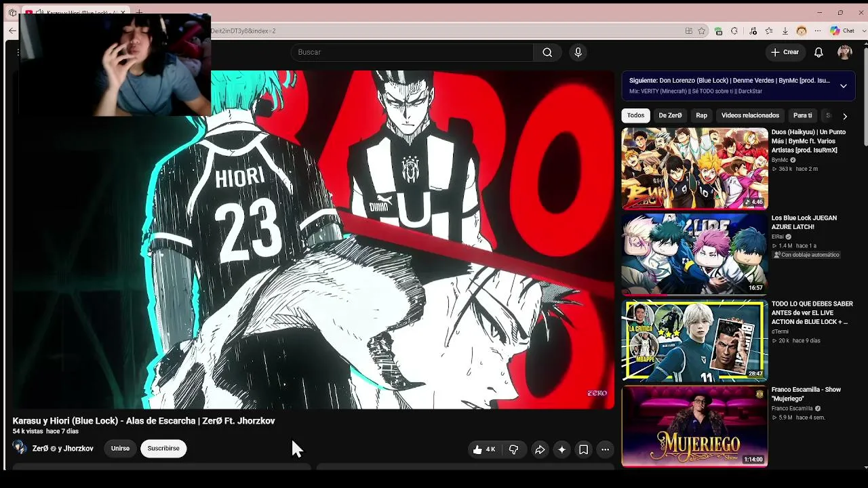
Task: Select the Rap filter chip
Action: 701,115
